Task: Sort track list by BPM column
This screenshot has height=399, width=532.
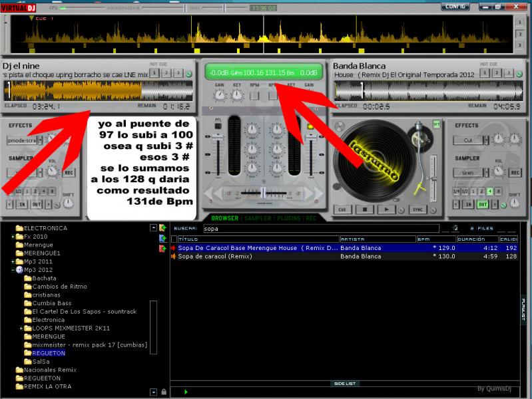Action: pos(436,239)
